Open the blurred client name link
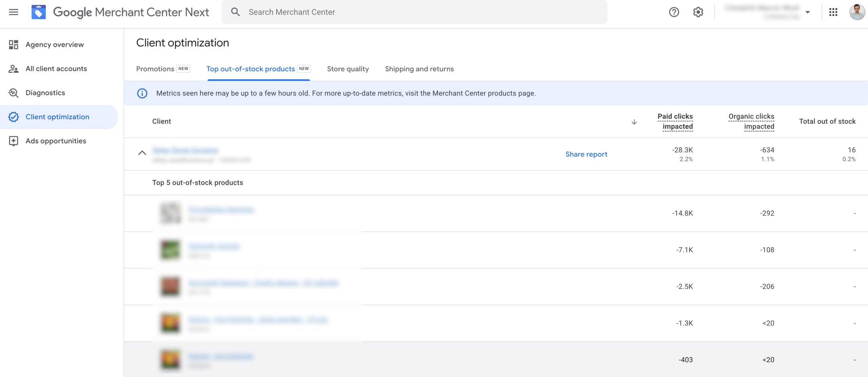This screenshot has height=377, width=868. 185,150
